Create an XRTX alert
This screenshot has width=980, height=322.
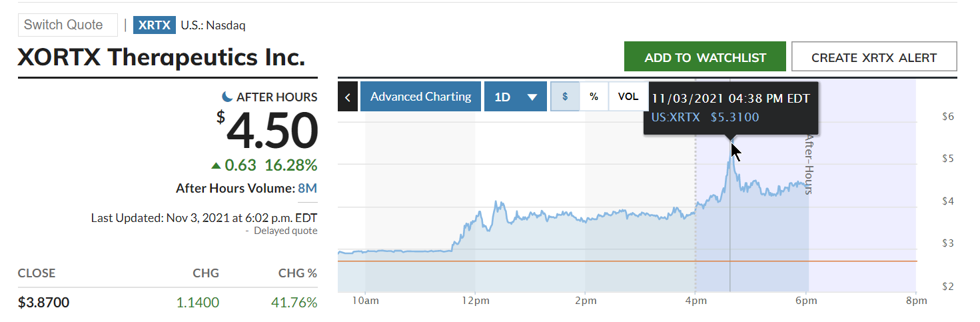point(874,57)
